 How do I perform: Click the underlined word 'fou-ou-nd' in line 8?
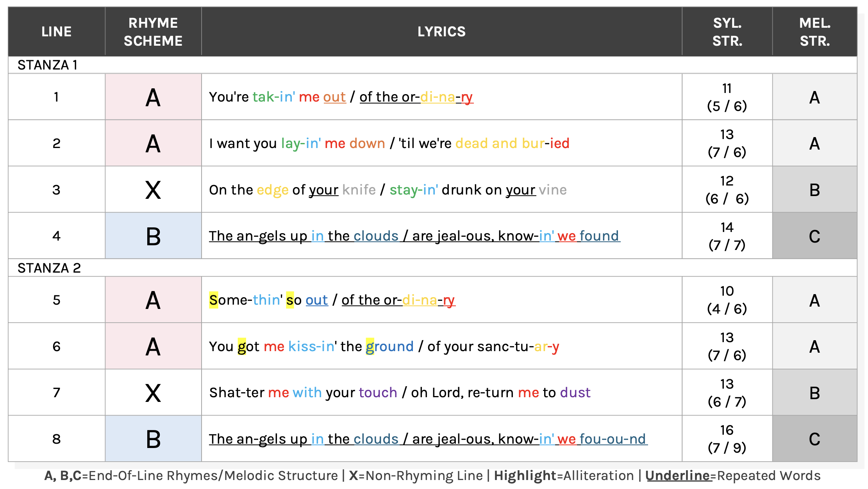(613, 439)
